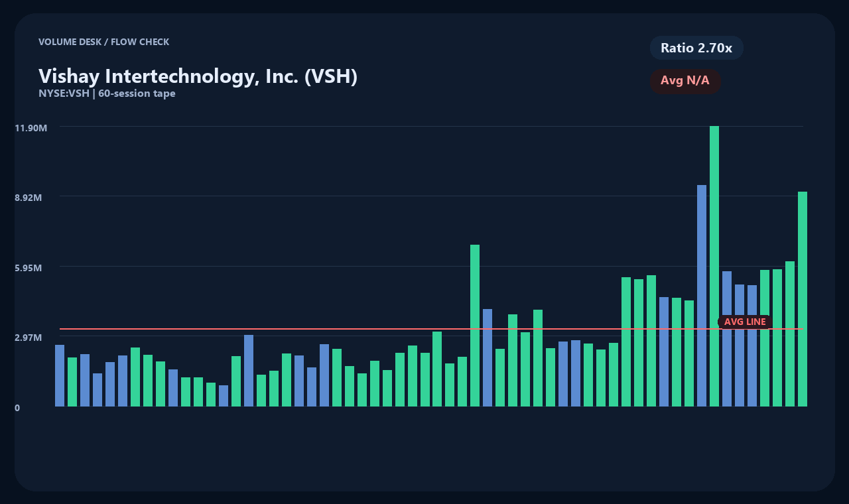Screen dimensions: 849x504
Task: Select the tallest blue volume bar
Action: (702, 296)
